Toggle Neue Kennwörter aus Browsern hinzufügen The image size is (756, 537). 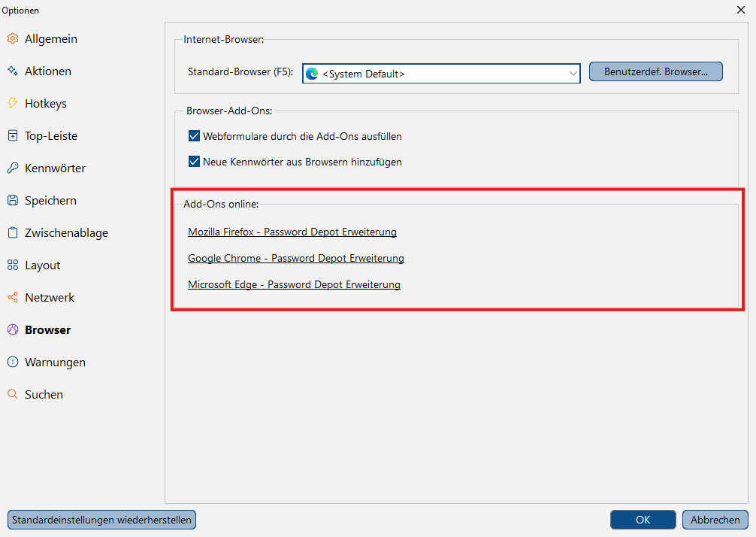click(194, 162)
